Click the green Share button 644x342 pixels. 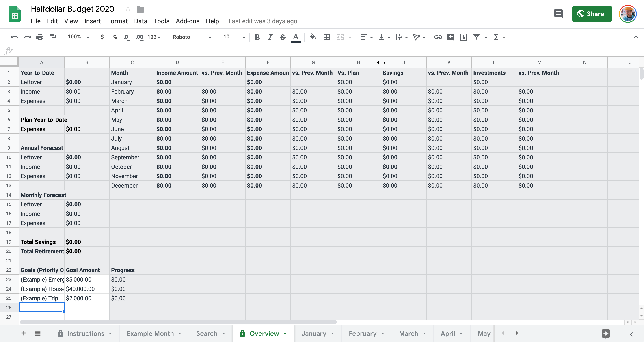[x=592, y=14]
